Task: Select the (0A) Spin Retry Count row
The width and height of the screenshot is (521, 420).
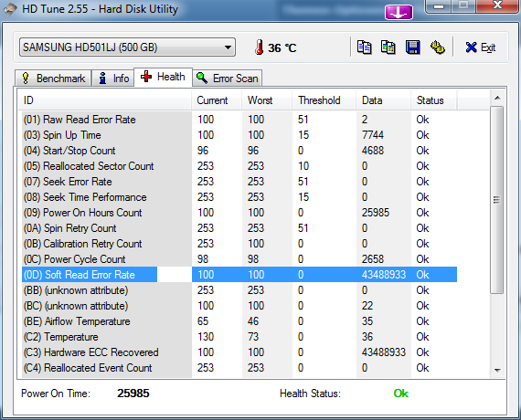Action: (x=239, y=228)
